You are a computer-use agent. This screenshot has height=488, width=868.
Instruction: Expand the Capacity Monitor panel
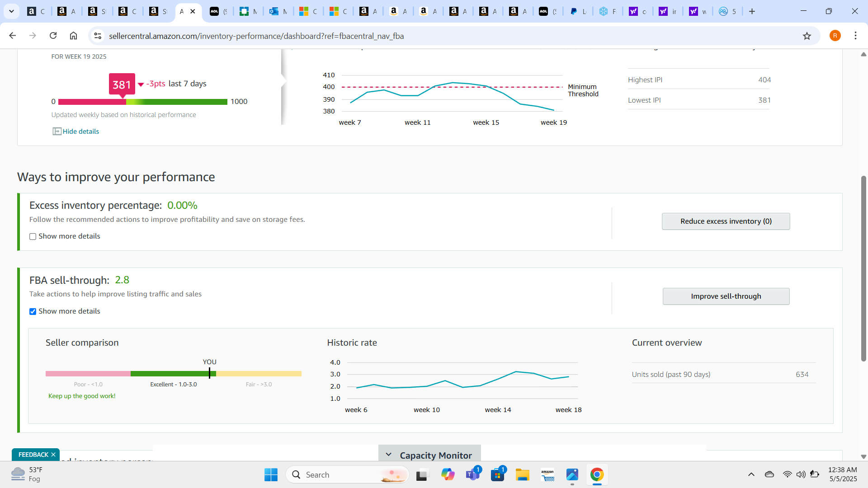coord(429,455)
